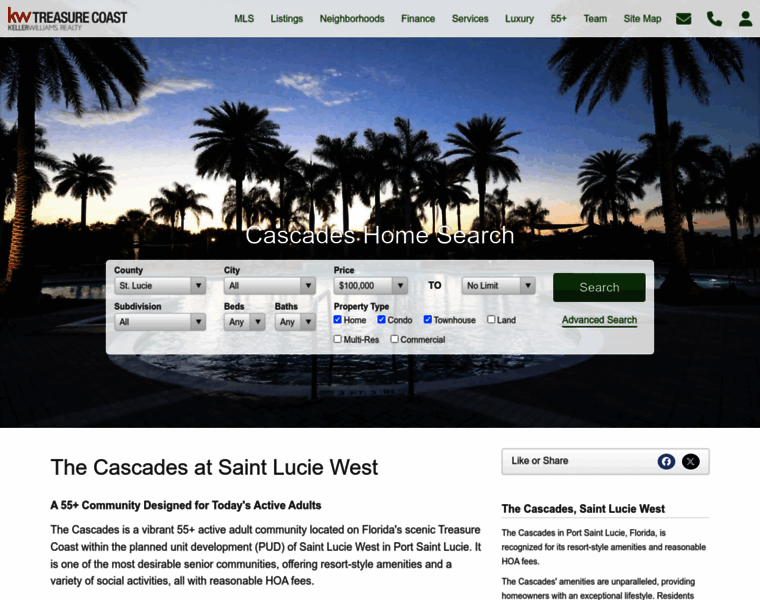Viewport: 760px width, 600px height.
Task: Go to the Site Map
Action: coord(642,19)
